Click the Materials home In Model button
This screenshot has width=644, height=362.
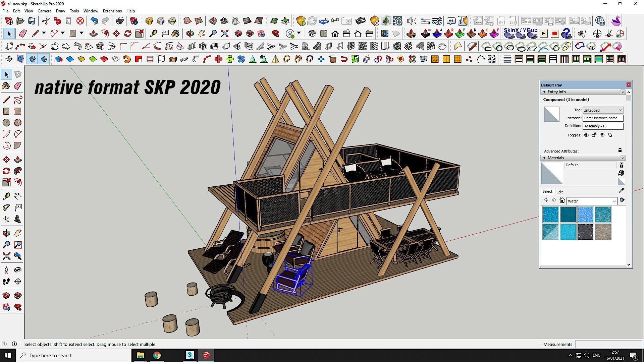click(x=562, y=200)
